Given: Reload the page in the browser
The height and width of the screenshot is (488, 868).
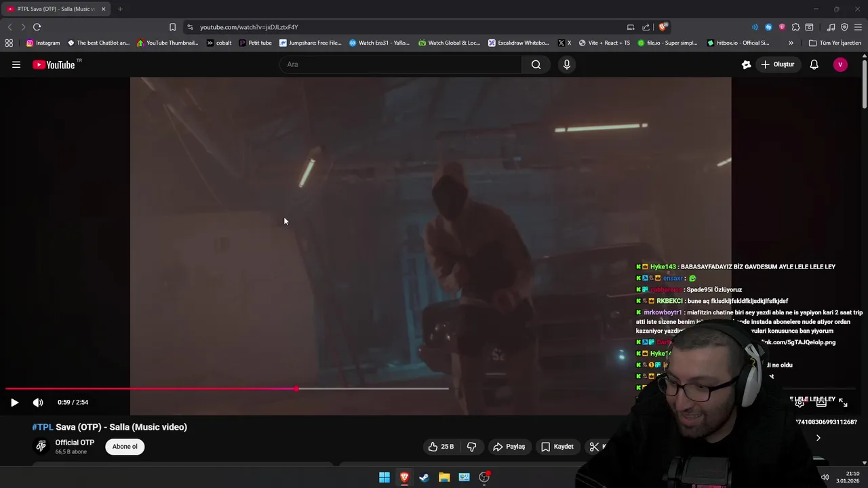Looking at the screenshot, I should pyautogui.click(x=37, y=27).
